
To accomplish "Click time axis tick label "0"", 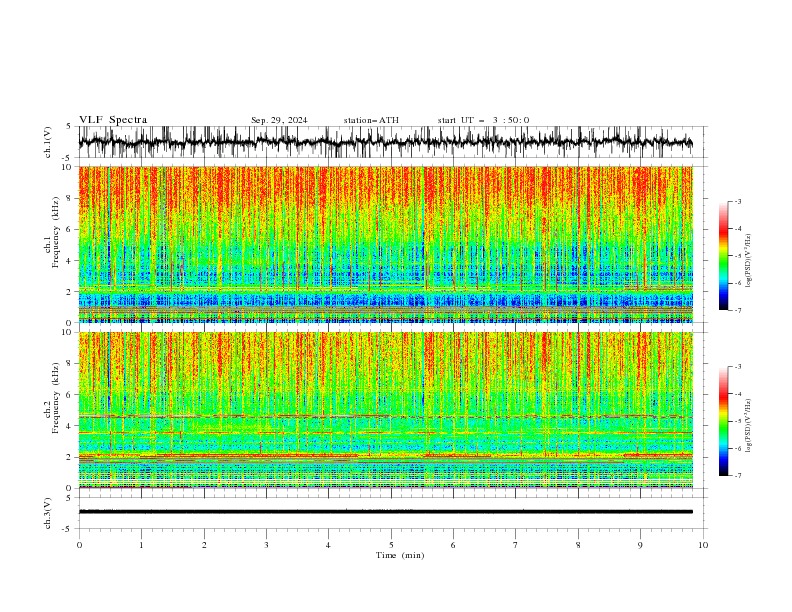I will pos(79,545).
